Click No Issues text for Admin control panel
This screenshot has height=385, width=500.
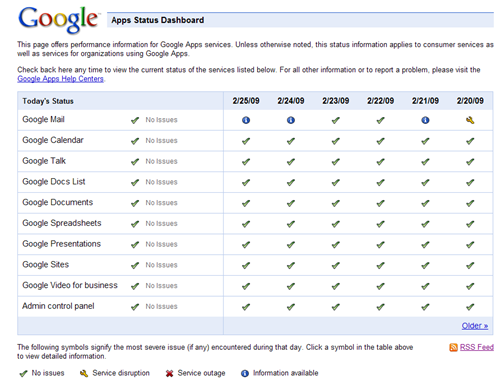click(161, 306)
